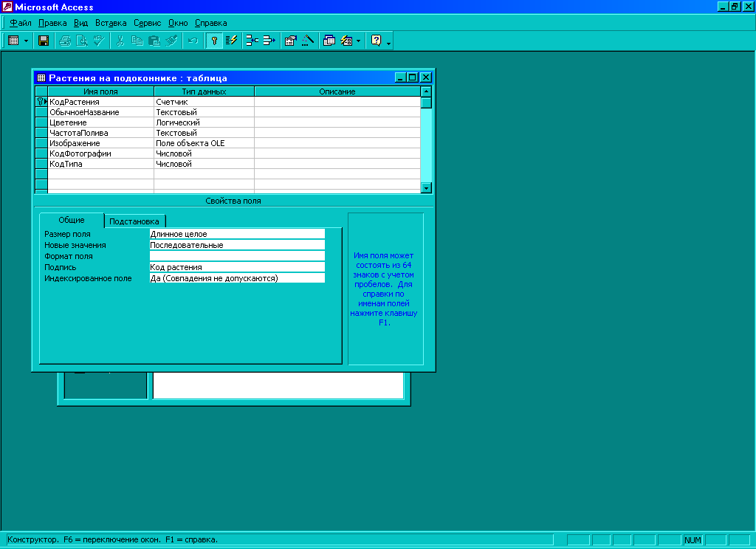Select the ЧастотаПолива field name cell
The image size is (756, 549).
pyautogui.click(x=100, y=133)
